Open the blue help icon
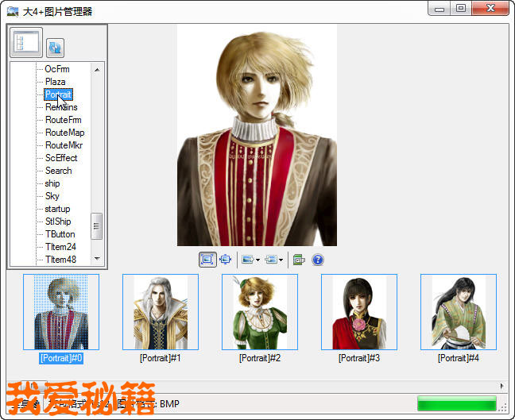The width and height of the screenshot is (515, 420). (x=318, y=260)
